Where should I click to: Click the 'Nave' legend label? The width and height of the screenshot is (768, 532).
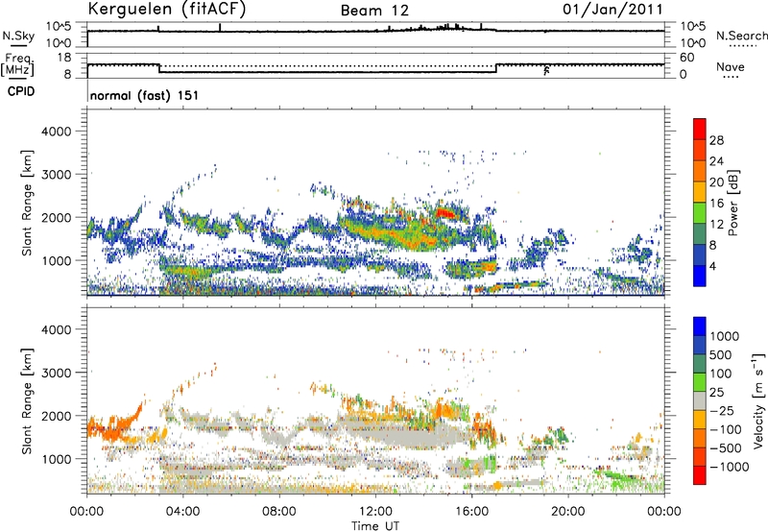pos(731,67)
